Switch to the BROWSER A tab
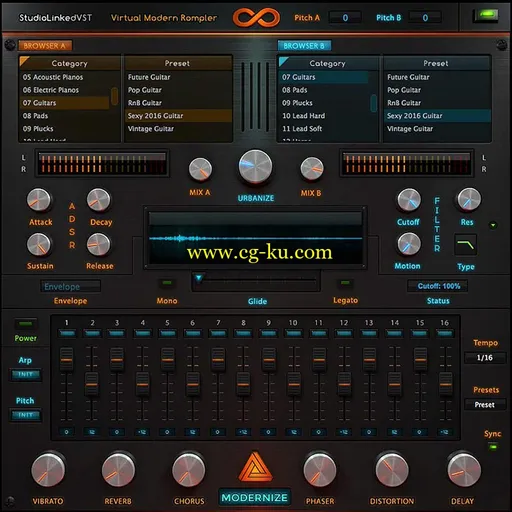The image size is (512, 512). click(x=45, y=46)
